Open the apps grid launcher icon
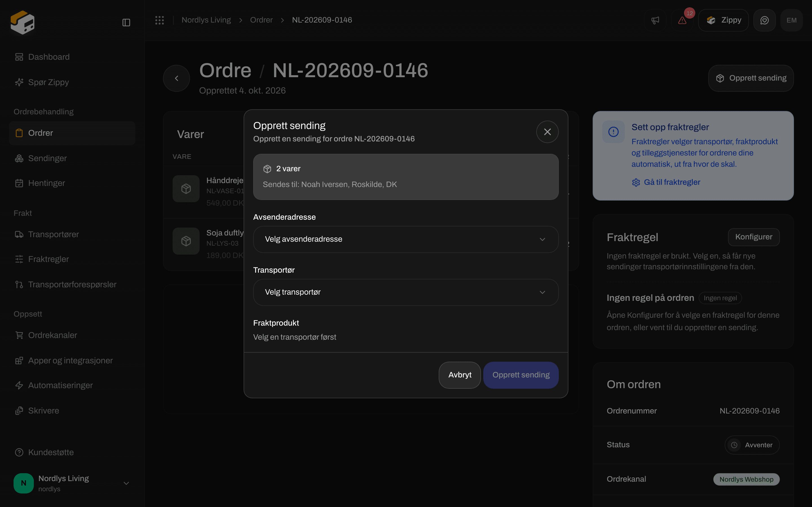 159,20
